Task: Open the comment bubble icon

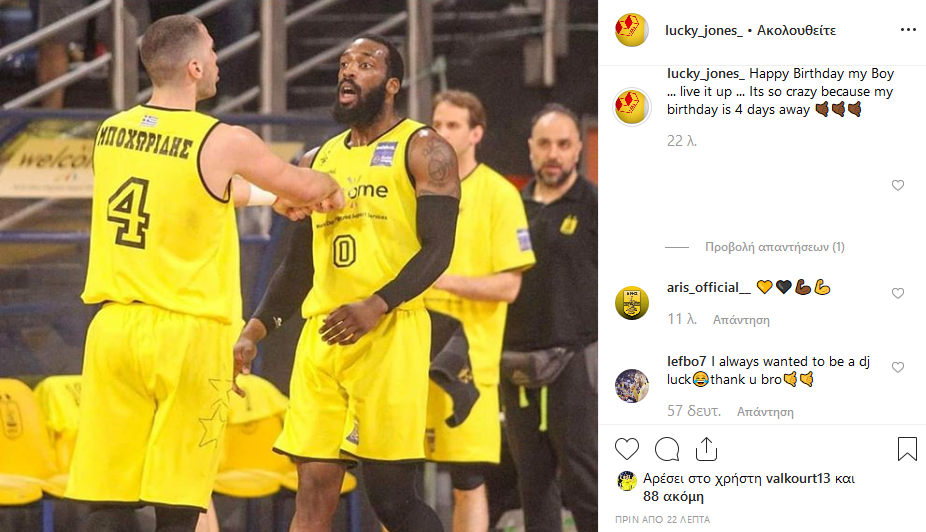Action: tap(667, 449)
